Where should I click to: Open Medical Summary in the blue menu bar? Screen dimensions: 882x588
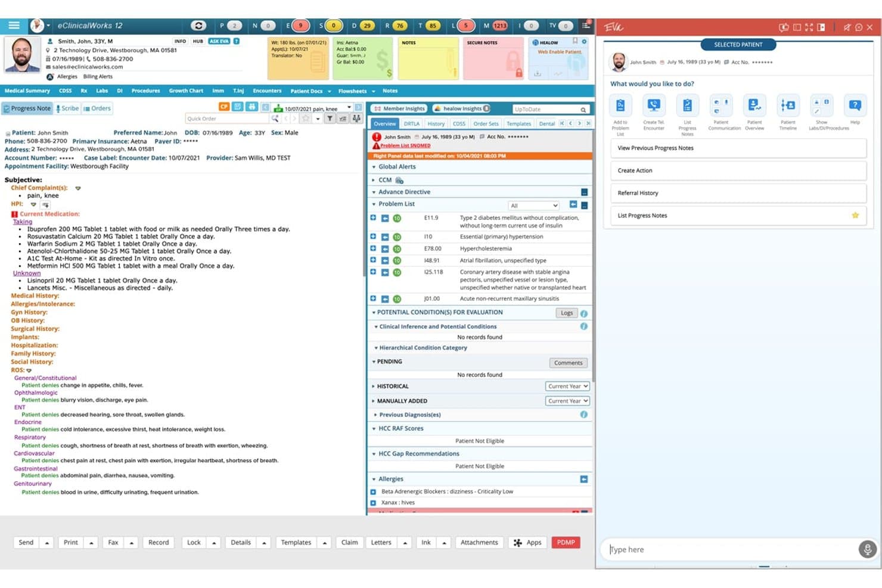coord(27,91)
